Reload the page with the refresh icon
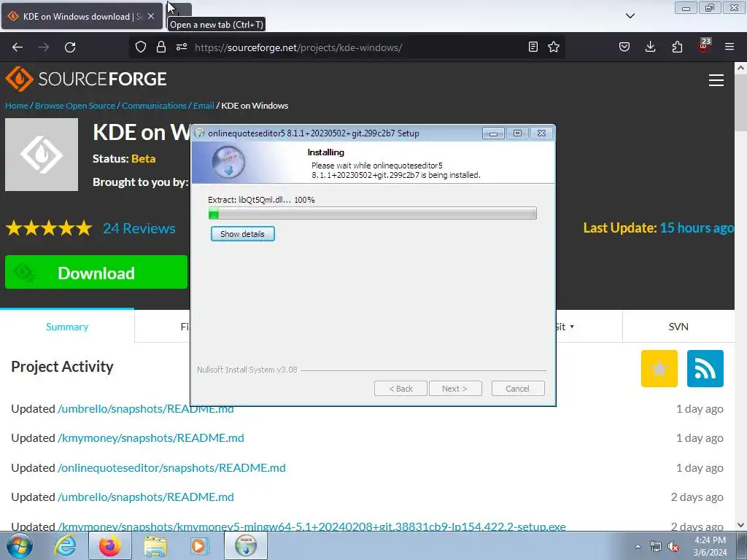 click(x=70, y=47)
